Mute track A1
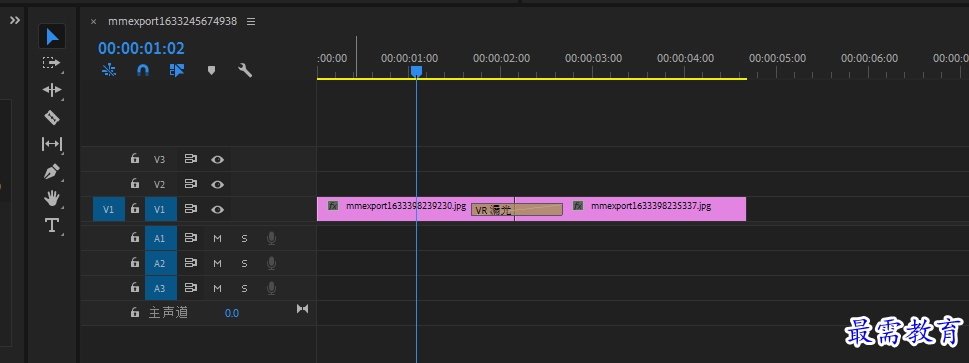This screenshot has width=969, height=363. 218,238
